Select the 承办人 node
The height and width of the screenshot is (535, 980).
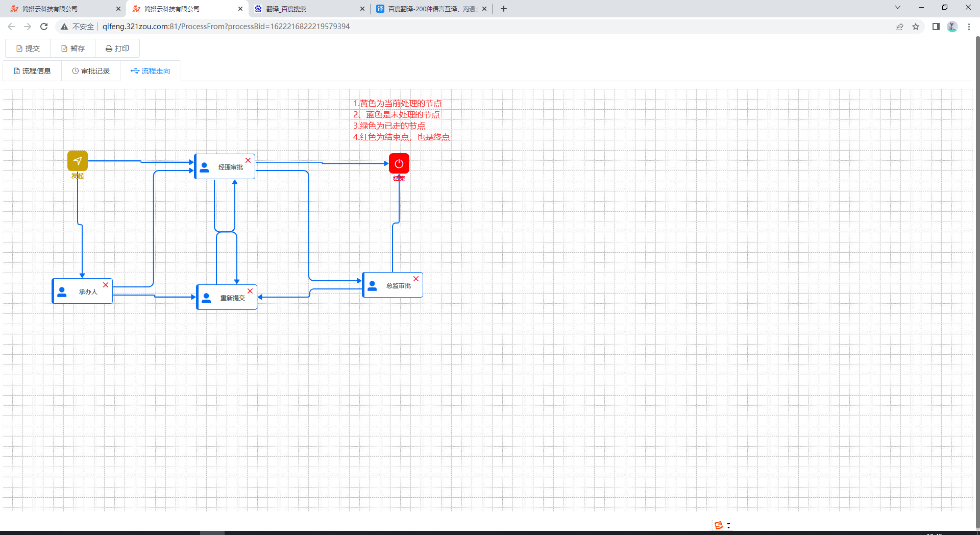point(82,291)
